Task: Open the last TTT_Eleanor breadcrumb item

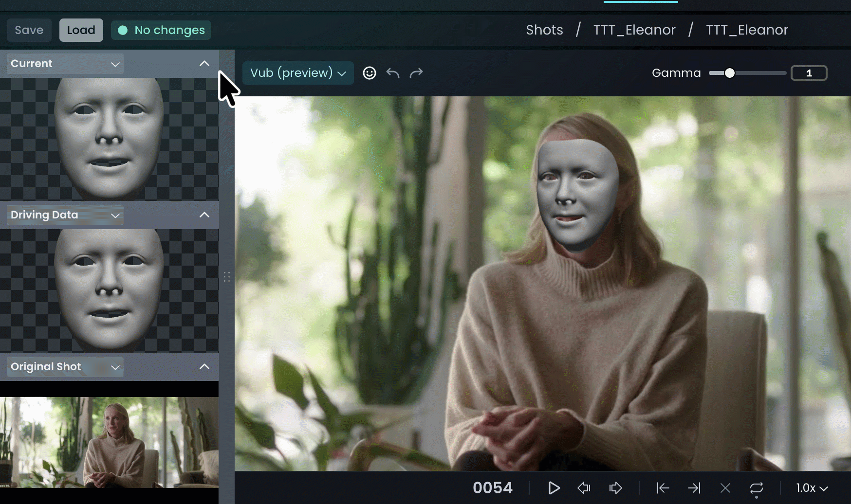Action: (747, 30)
